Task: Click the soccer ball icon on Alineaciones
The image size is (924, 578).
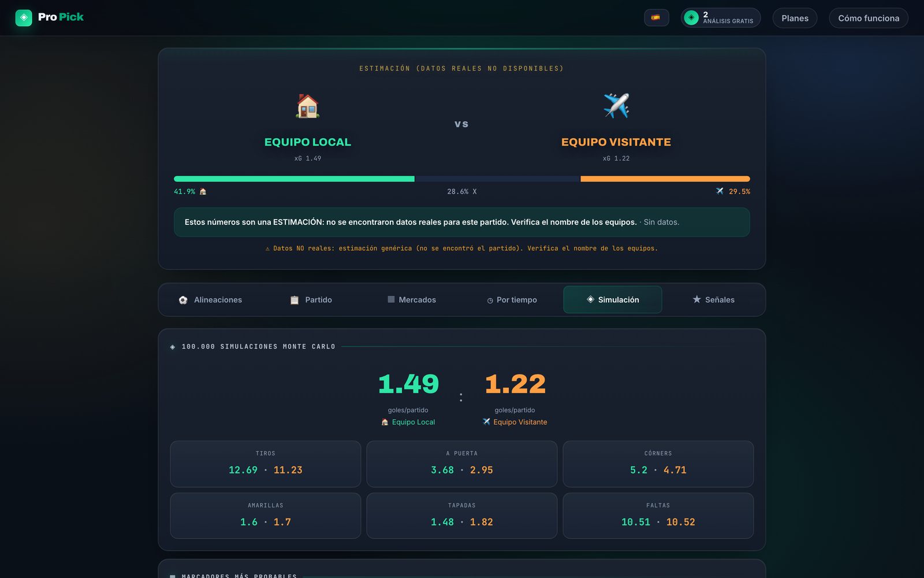Action: coord(183,300)
